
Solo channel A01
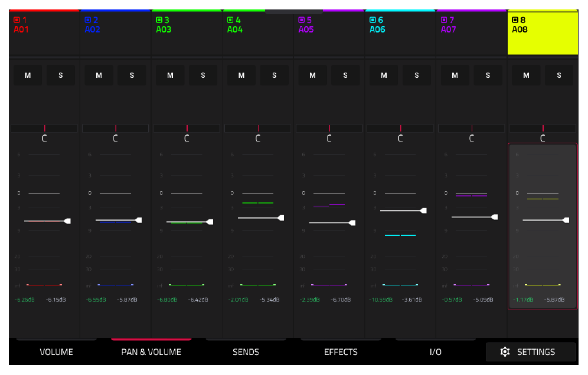click(x=61, y=75)
